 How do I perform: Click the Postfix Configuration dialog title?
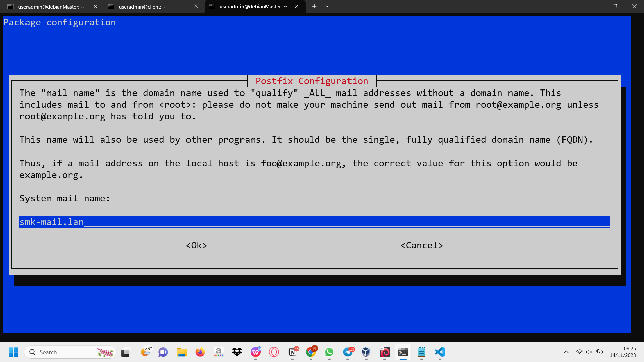coord(312,81)
